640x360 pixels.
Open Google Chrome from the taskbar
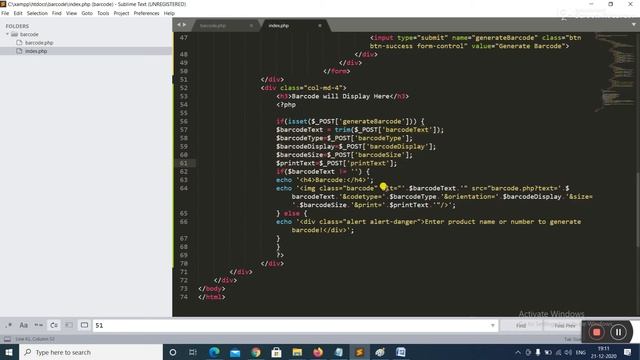[256, 352]
